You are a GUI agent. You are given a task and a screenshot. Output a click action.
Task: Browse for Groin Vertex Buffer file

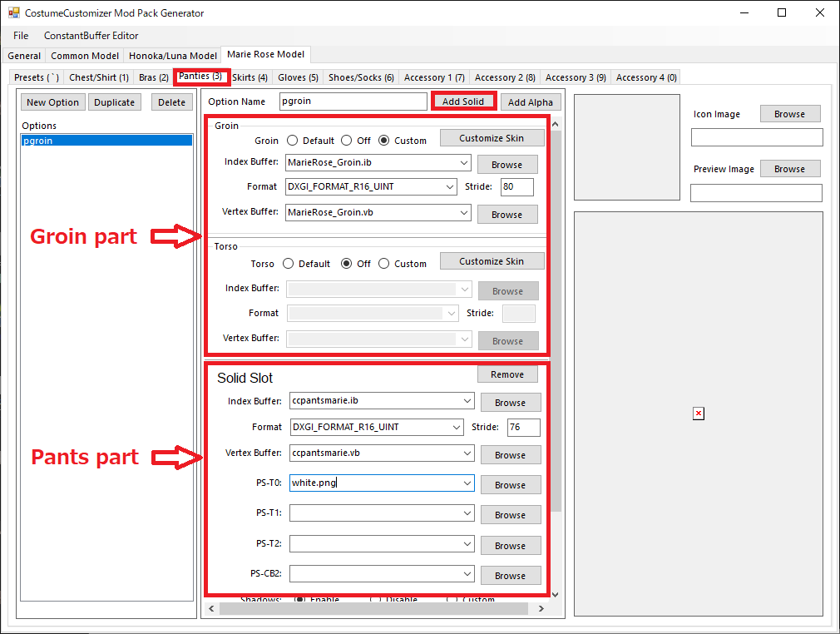pyautogui.click(x=506, y=215)
